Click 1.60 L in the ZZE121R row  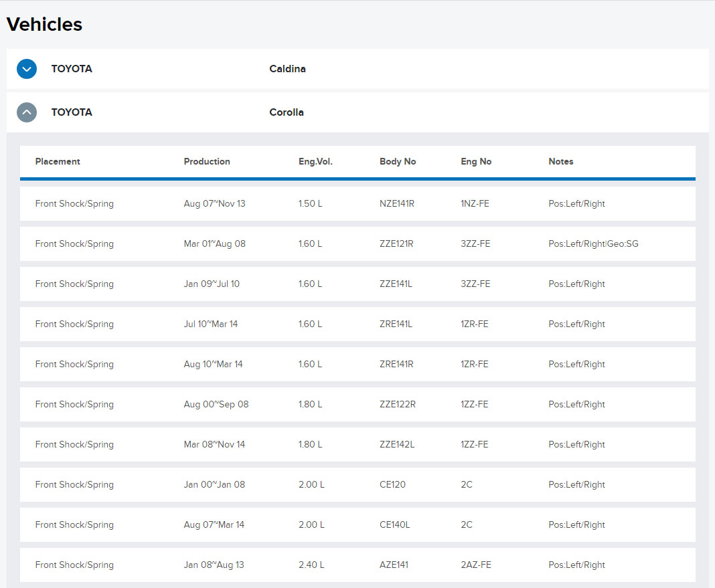pos(310,243)
